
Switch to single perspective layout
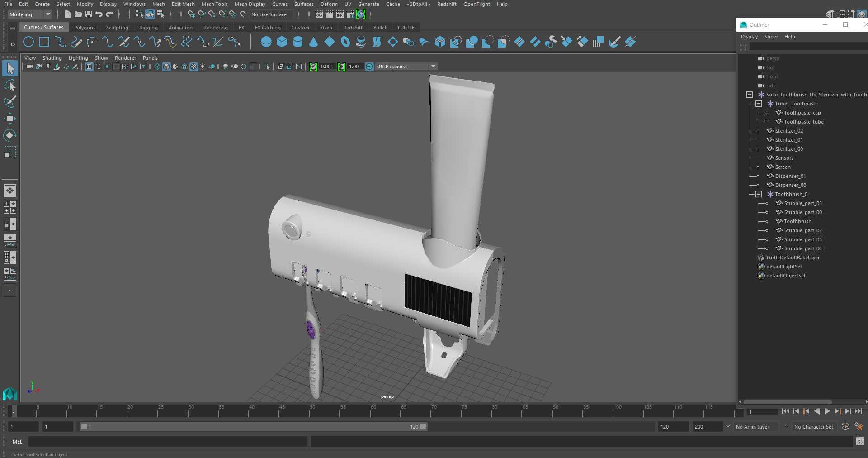tap(10, 191)
